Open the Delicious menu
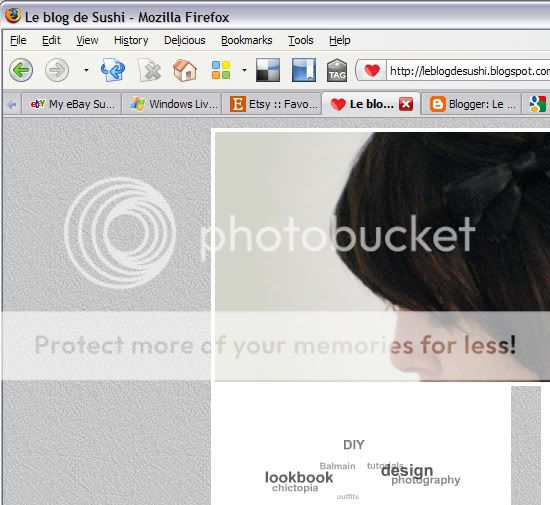The height and width of the screenshot is (505, 550). click(185, 40)
